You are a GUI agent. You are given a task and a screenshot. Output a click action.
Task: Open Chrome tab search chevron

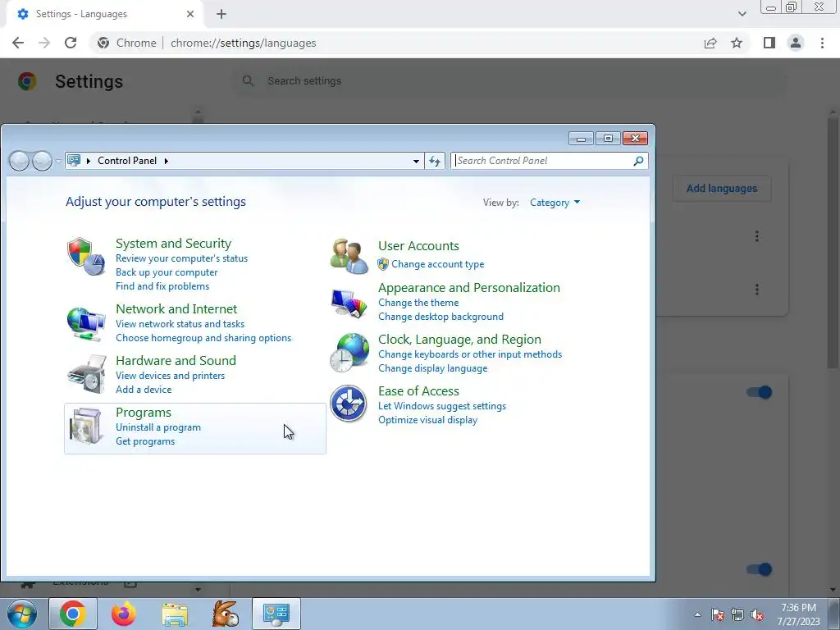pos(742,14)
